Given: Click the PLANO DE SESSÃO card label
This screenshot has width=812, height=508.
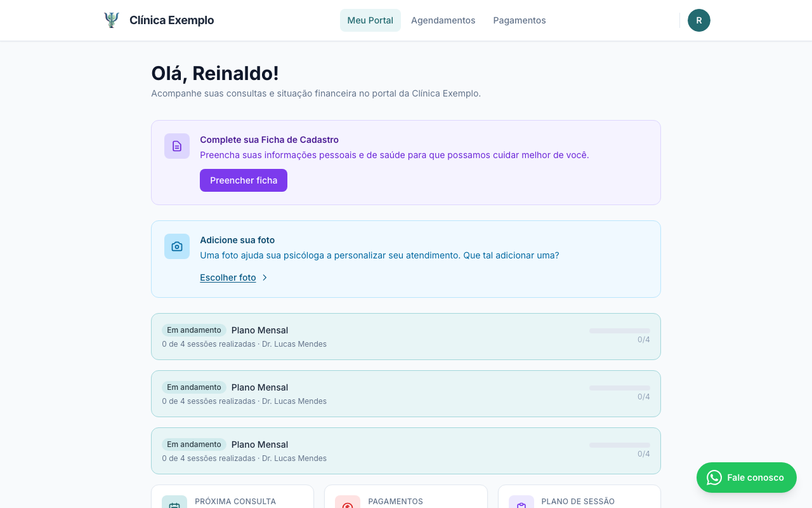Looking at the screenshot, I should [578, 502].
